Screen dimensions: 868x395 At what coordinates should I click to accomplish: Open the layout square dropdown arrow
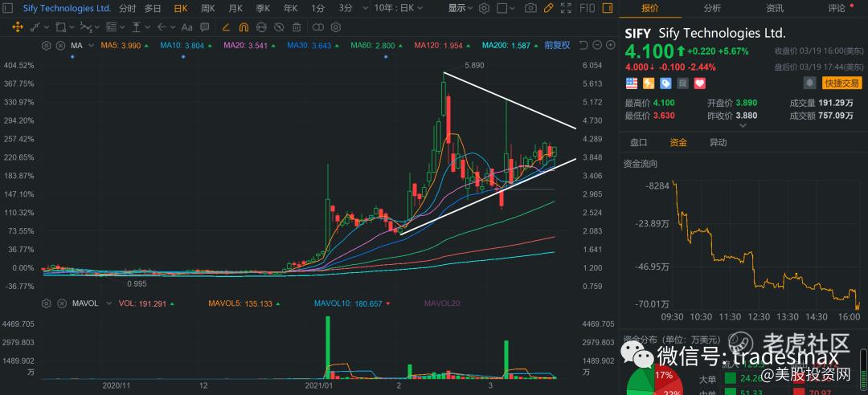pos(513,8)
